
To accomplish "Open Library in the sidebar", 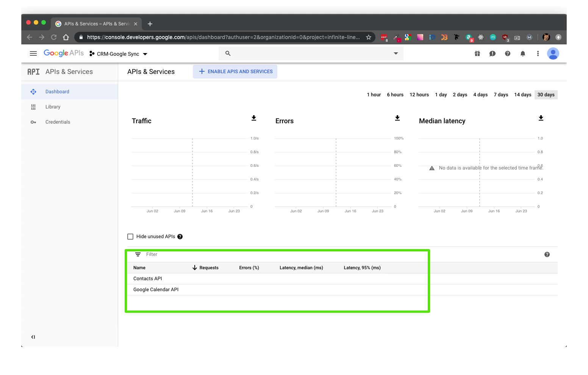I will click(x=70, y=107).
